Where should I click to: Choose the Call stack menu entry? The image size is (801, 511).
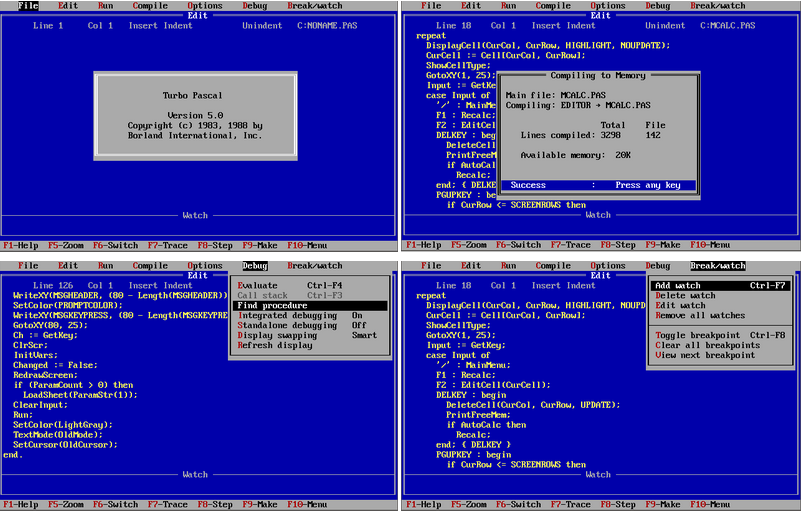pos(261,295)
